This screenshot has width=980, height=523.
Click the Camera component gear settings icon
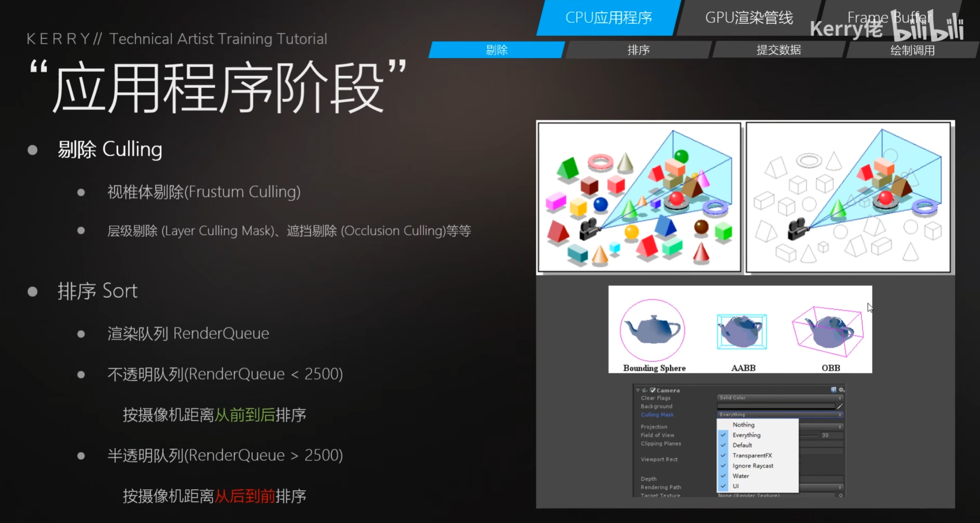[841, 390]
